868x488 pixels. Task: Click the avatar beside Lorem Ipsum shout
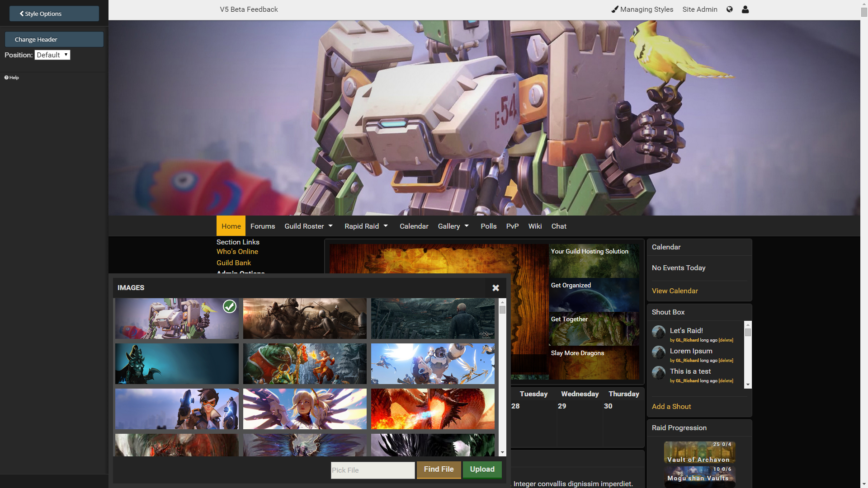[659, 353]
